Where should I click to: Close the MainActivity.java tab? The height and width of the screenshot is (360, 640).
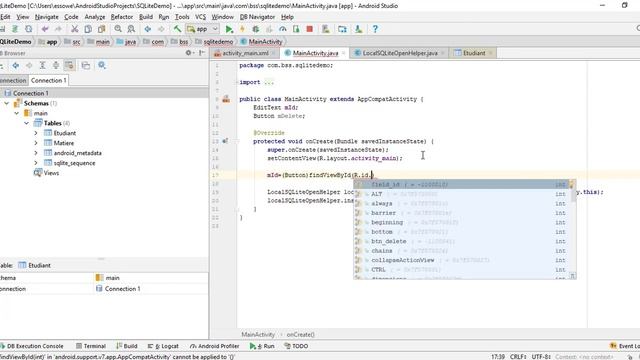(x=343, y=53)
